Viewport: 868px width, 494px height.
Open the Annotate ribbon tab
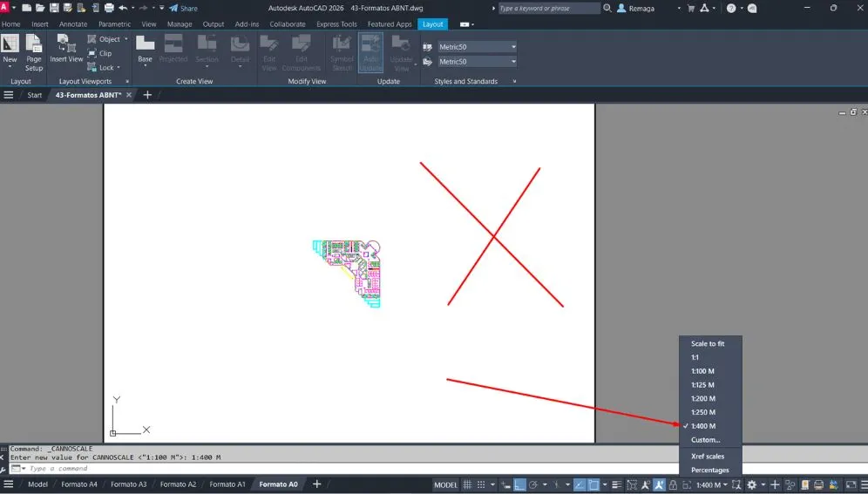[x=73, y=24]
